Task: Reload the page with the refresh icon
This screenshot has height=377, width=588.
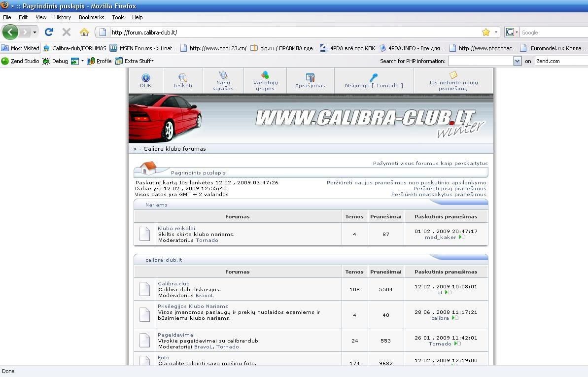Action: point(48,32)
